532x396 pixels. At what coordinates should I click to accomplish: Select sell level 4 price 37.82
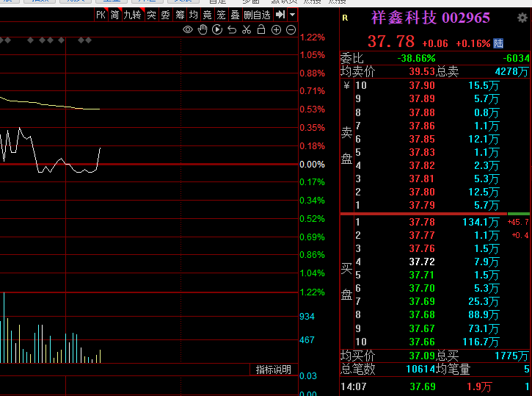coord(422,165)
